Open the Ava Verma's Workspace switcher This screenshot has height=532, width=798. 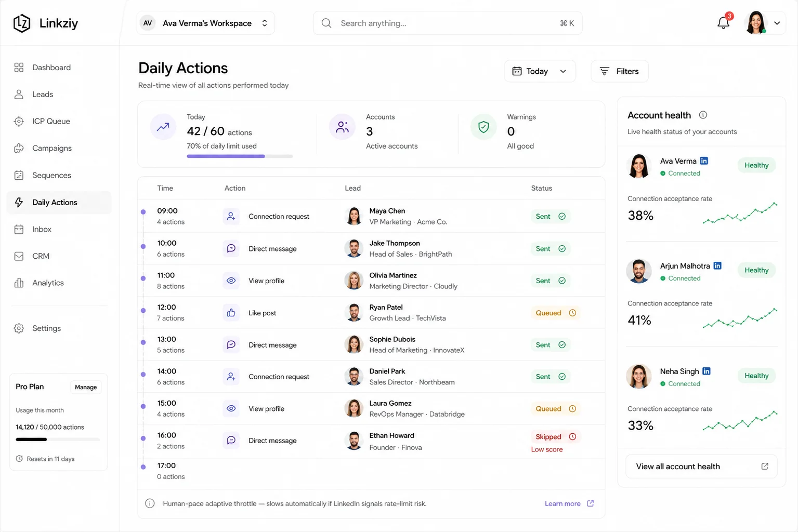(x=205, y=23)
